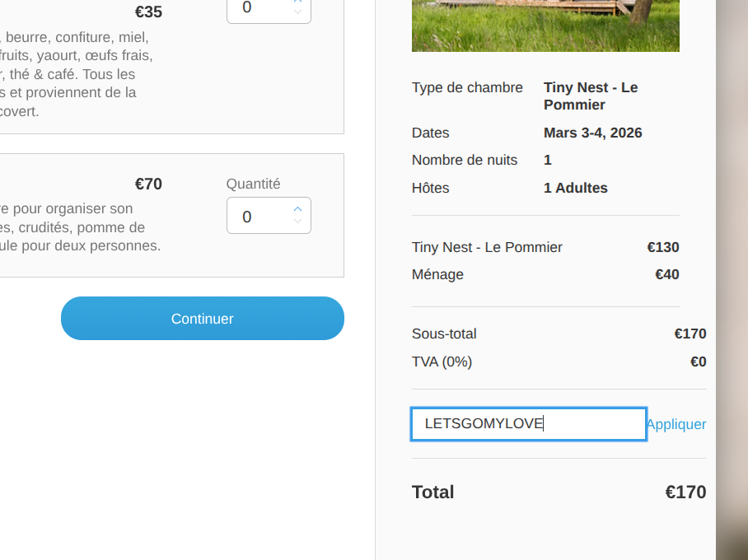This screenshot has width=748, height=560.
Task: Click down arrow on €35 quantity stepper
Action: point(297,12)
